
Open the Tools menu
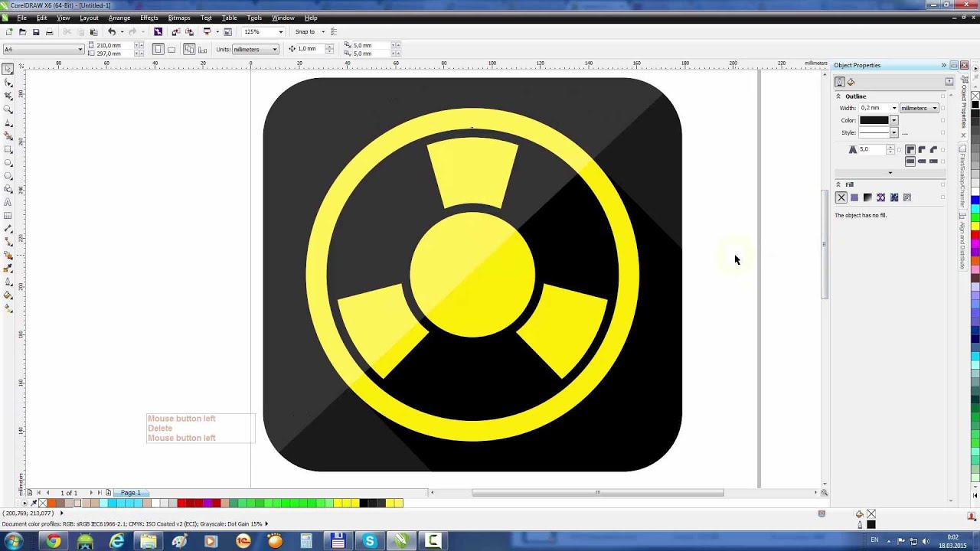255,18
